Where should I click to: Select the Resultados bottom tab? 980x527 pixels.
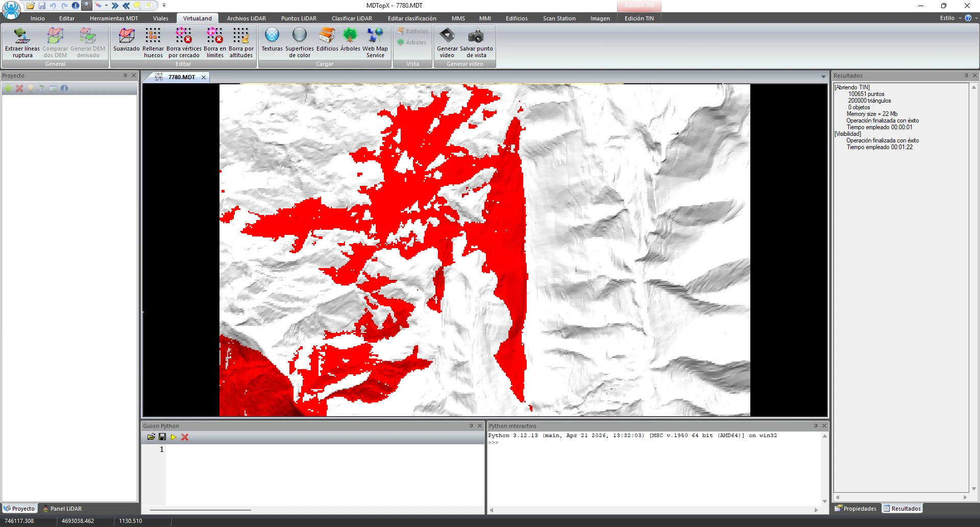coord(902,509)
